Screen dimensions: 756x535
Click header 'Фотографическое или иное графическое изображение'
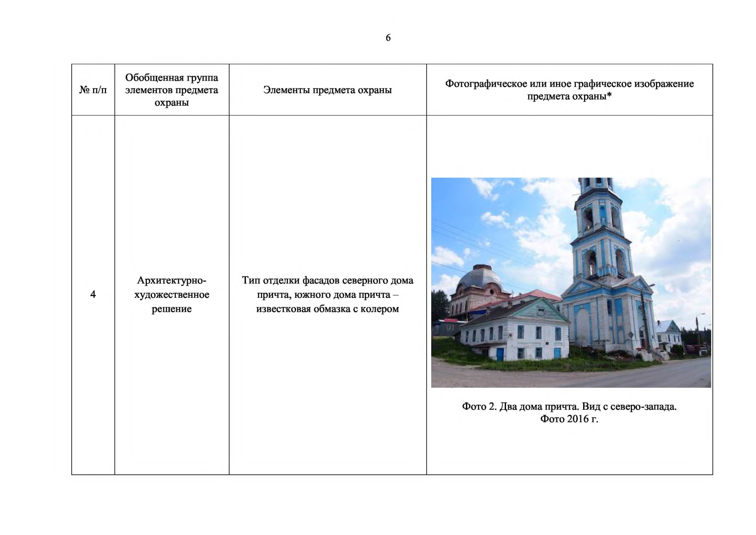coord(569,84)
